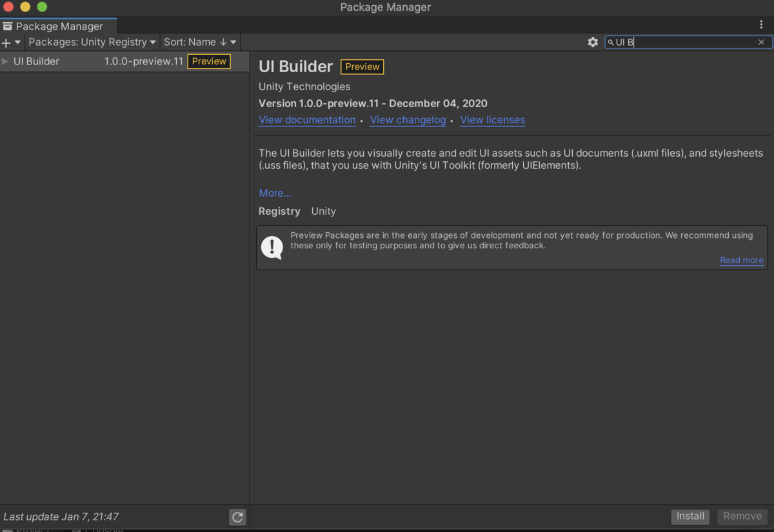774x532 pixels.
Task: Click the Last update Jan 7 status text
Action: coord(61,517)
